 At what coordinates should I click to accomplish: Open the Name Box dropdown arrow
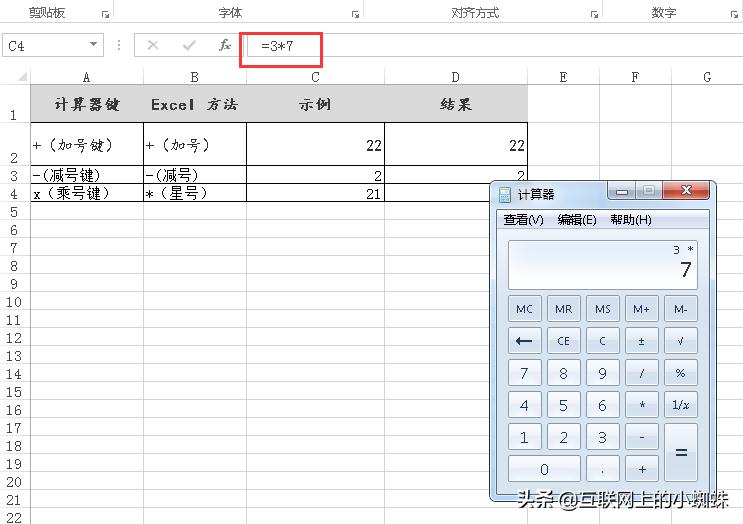tap(93, 45)
